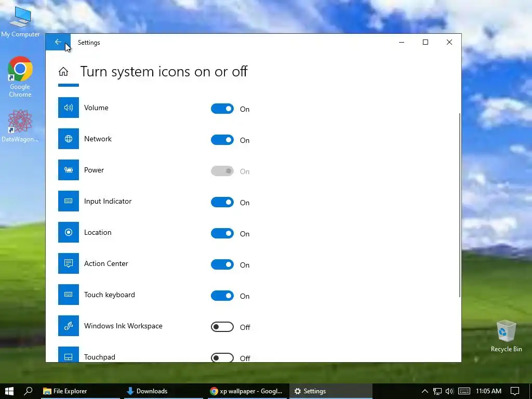
Task: Click the Network globe icon tile
Action: tap(69, 139)
